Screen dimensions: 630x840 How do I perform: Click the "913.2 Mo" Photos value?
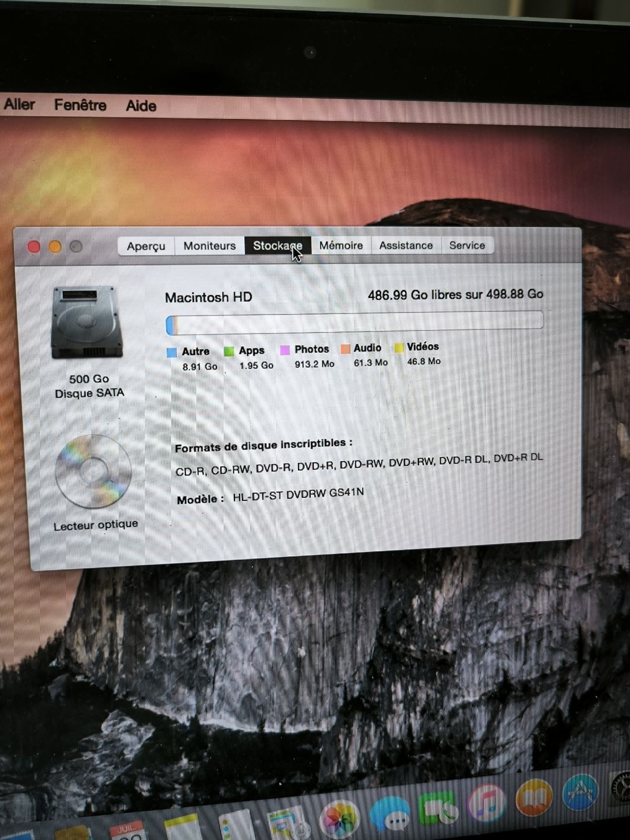[315, 364]
